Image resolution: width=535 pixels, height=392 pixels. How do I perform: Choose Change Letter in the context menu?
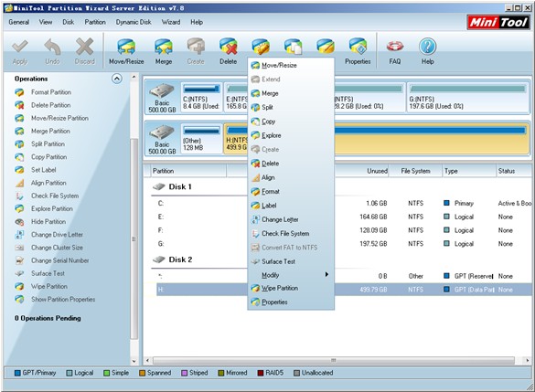[291, 219]
